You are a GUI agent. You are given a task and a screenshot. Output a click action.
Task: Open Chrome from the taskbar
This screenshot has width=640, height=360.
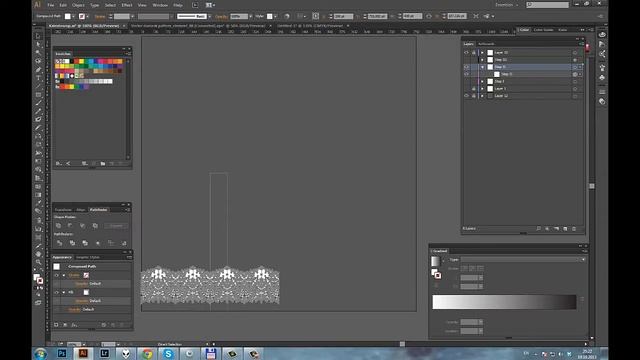point(147,353)
